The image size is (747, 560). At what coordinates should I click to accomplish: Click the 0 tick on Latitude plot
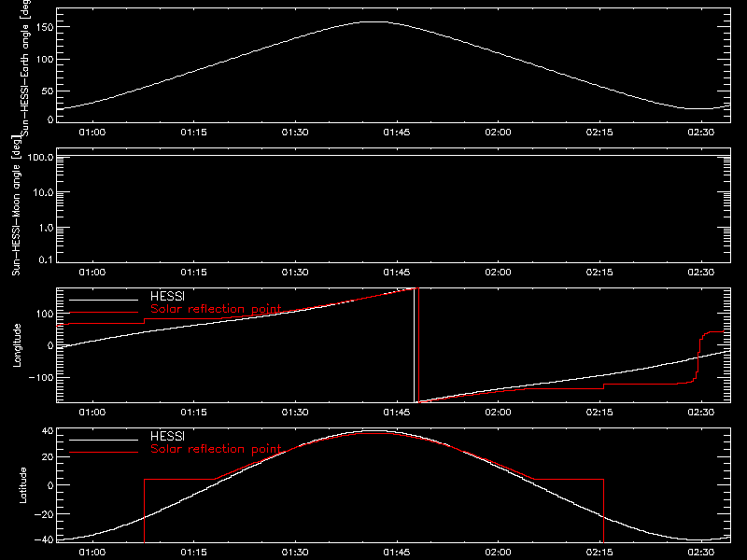(51, 485)
